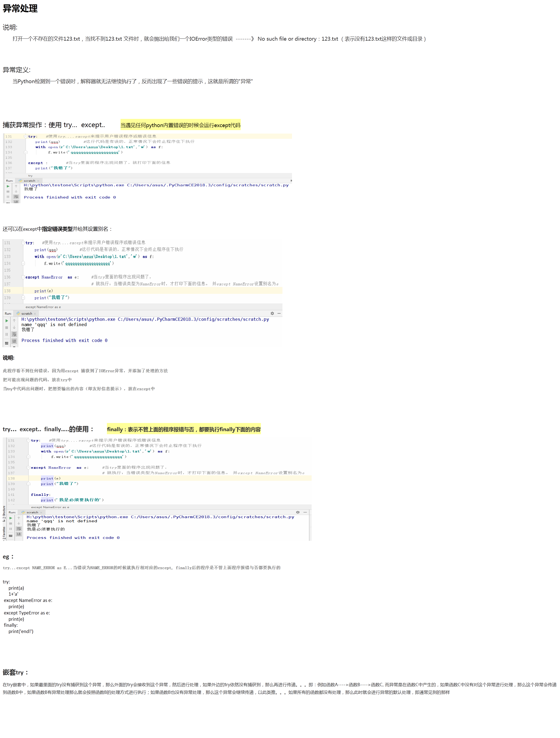The height and width of the screenshot is (738, 560).
Task: Click the Stop icon in the middle Run panel
Action: coord(7,328)
